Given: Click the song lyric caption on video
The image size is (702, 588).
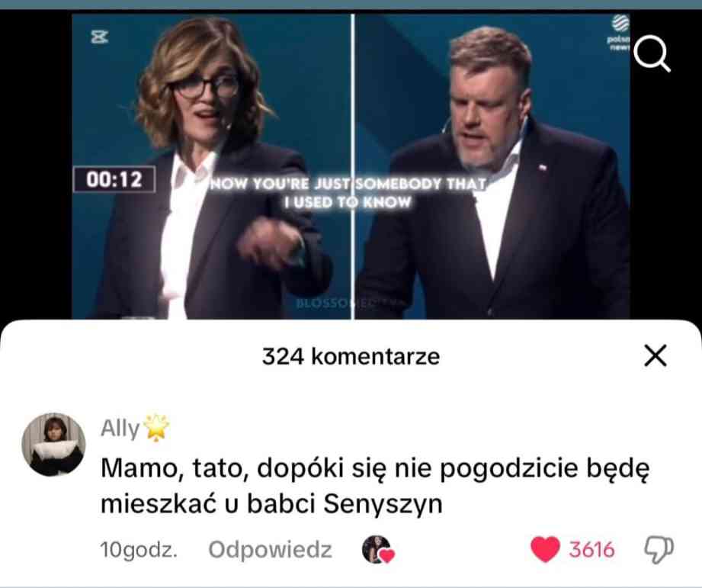Looking at the screenshot, I should coord(348,193).
